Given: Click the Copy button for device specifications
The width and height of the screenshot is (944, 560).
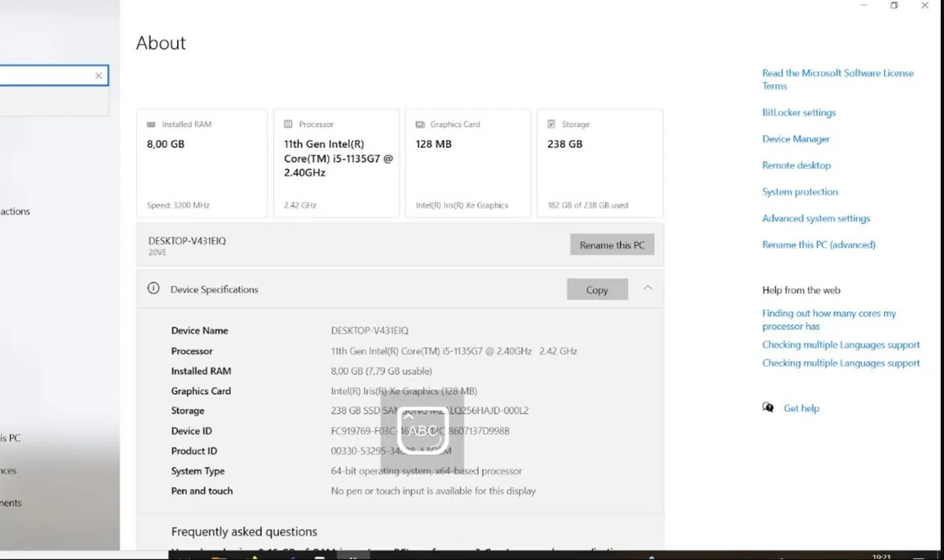Looking at the screenshot, I should (x=596, y=289).
